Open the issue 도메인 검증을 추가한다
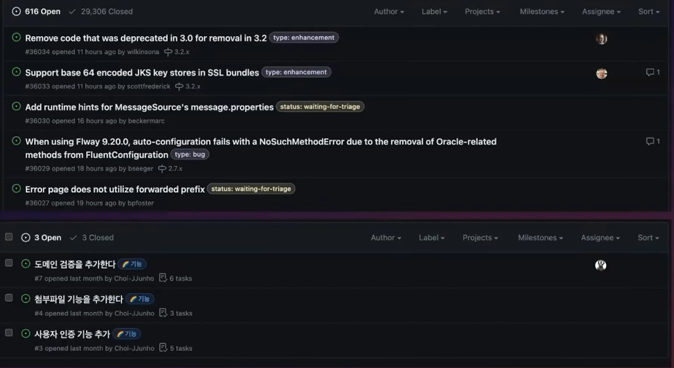Viewport: 674px width, 368px height. pyautogui.click(x=75, y=264)
